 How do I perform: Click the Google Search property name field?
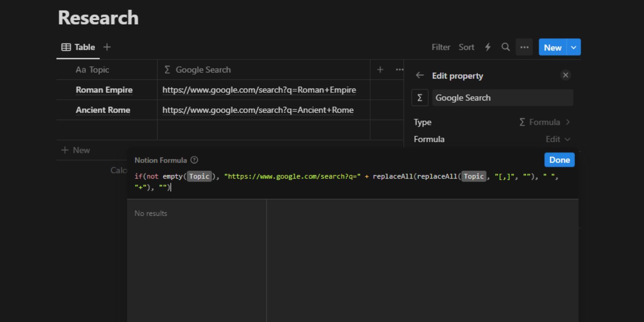click(x=502, y=98)
